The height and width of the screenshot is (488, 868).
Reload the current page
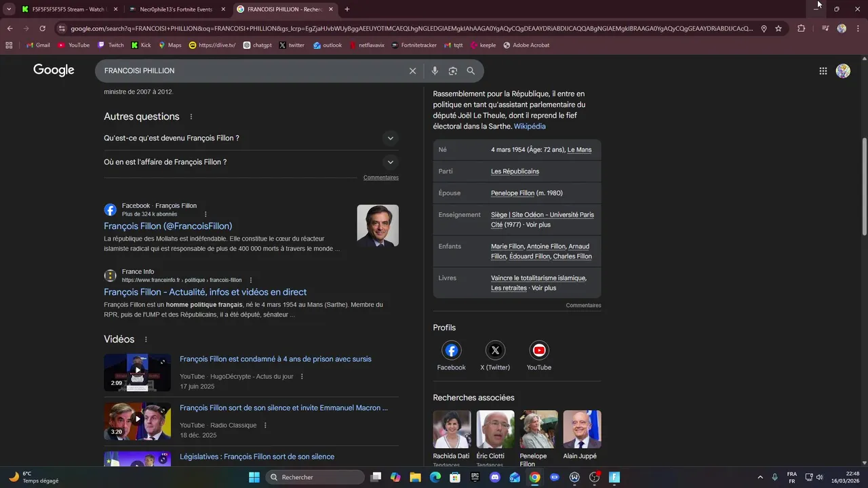coord(42,28)
